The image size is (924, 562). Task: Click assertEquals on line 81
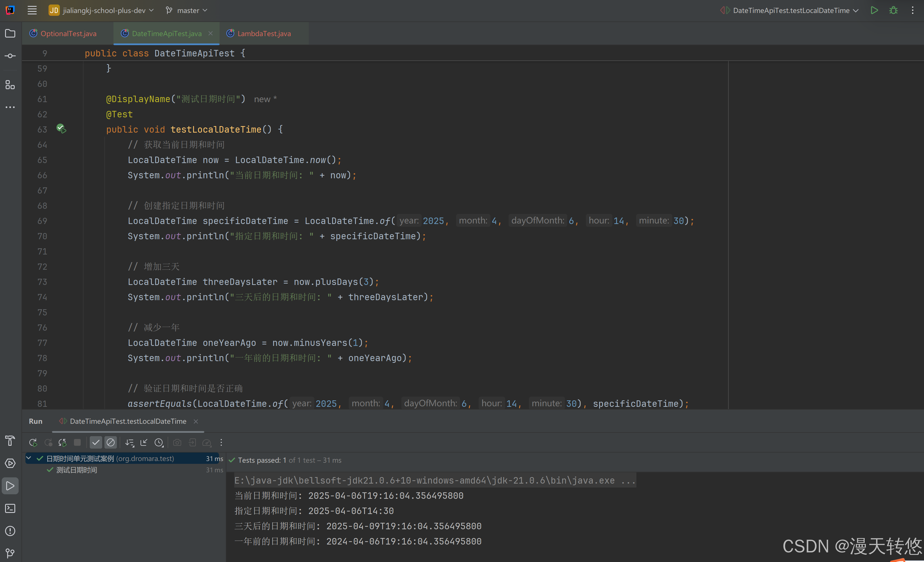[160, 404]
